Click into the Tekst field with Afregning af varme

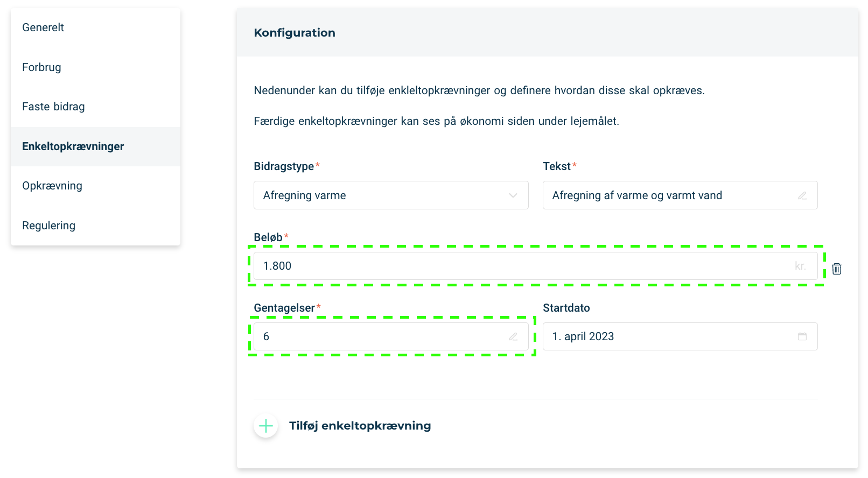(680, 195)
